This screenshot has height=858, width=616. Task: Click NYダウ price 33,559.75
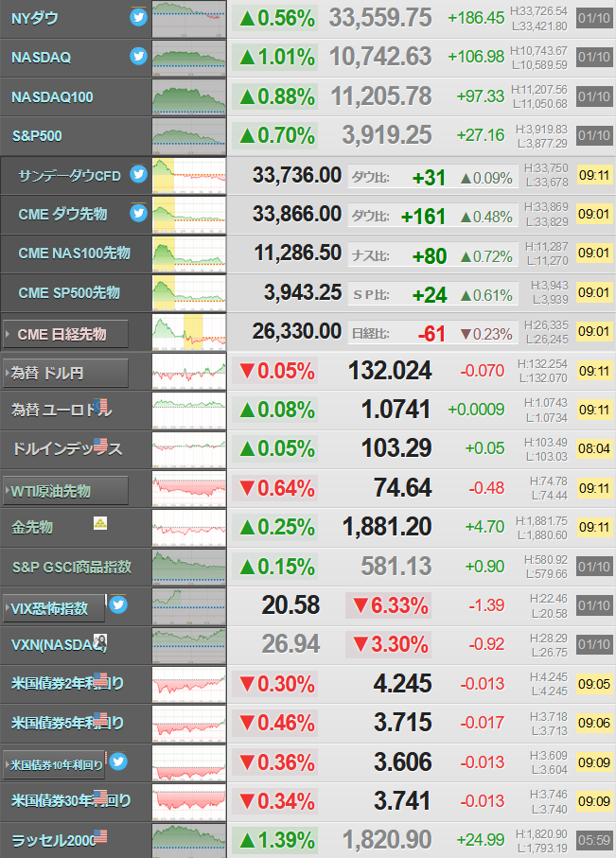tap(380, 18)
